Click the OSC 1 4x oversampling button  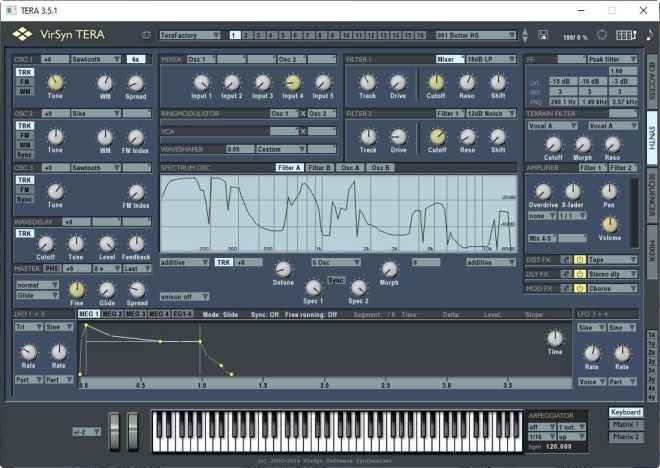coord(136,59)
